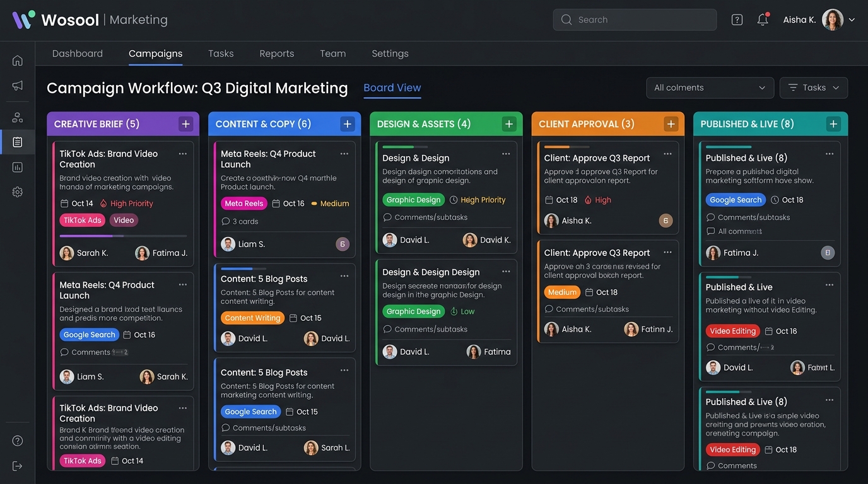Open the Tasks filter dropdown above the board
868x484 pixels.
(814, 88)
